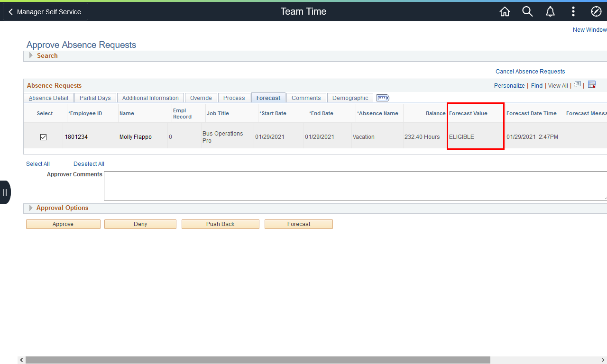Open global search magnifier icon

[527, 11]
